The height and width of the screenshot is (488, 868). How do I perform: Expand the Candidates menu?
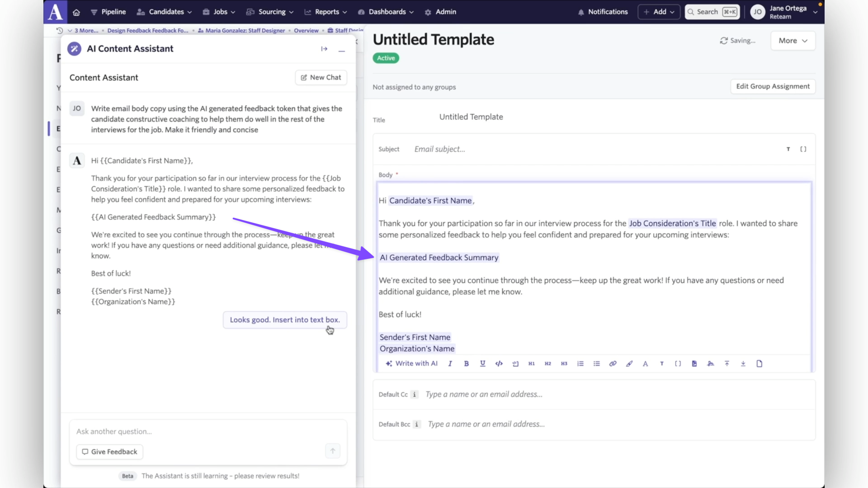coord(165,12)
